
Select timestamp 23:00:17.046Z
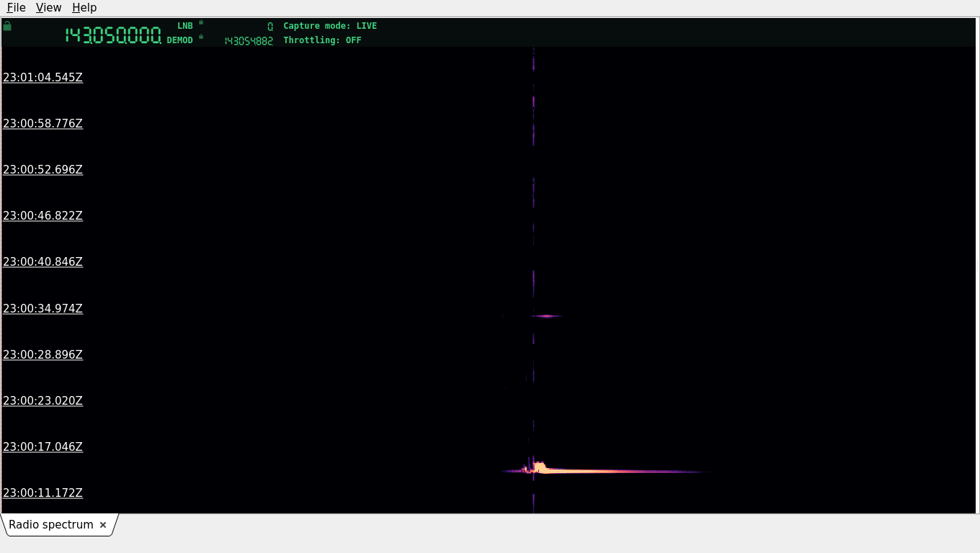(x=43, y=447)
